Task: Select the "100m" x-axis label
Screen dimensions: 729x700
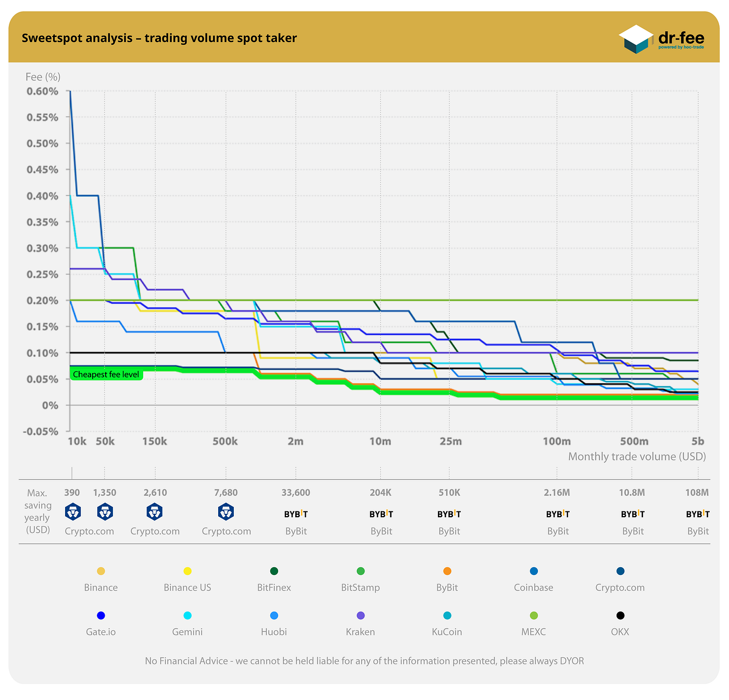Action: 557,442
